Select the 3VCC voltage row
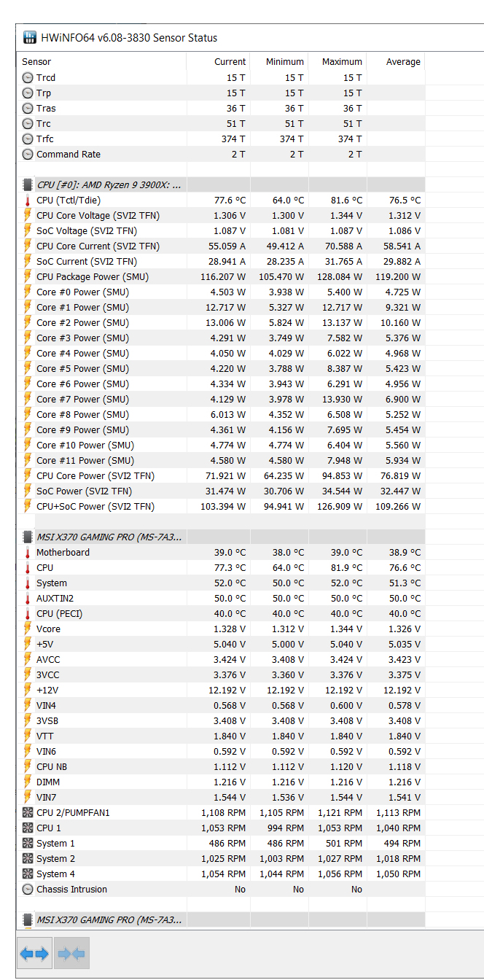This screenshot has height=980, width=484. pos(221,674)
